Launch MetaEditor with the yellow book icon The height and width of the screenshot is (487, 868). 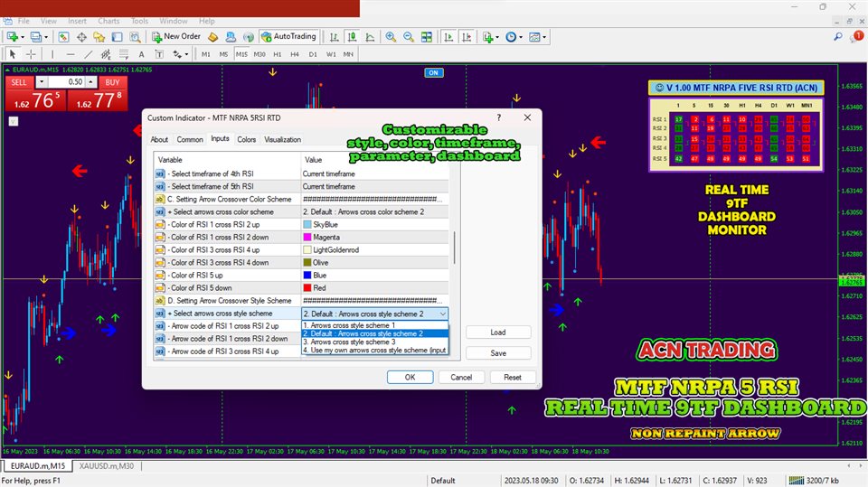(x=213, y=37)
